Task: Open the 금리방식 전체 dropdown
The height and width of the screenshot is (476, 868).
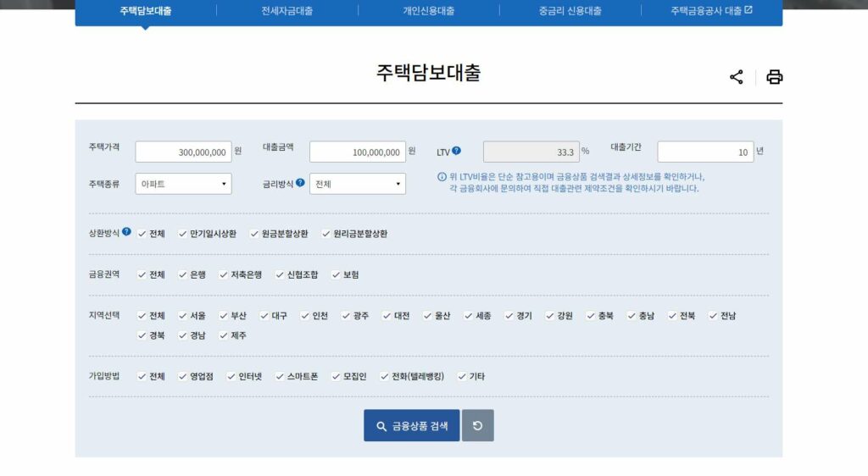Action: coord(358,184)
